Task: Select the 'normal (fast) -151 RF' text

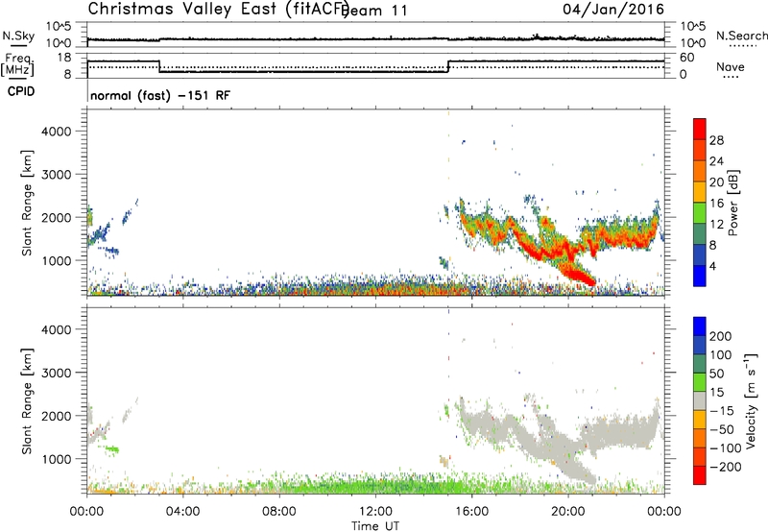Action: [x=159, y=95]
